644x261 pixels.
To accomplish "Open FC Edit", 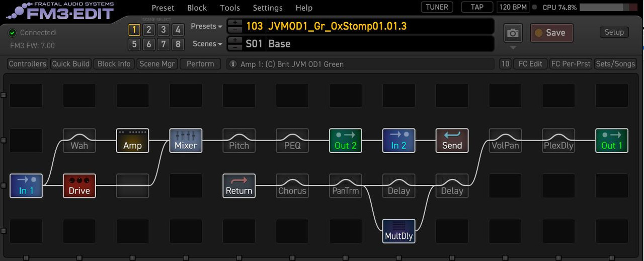I will point(530,64).
